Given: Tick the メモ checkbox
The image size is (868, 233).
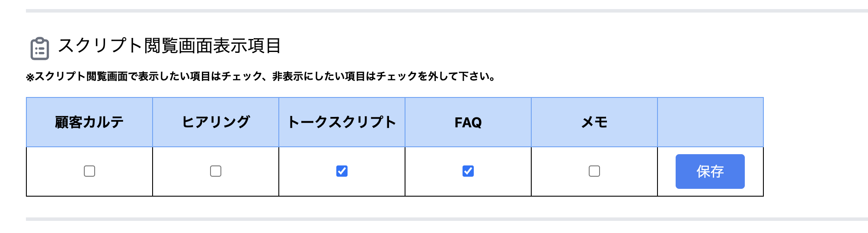Looking at the screenshot, I should pyautogui.click(x=594, y=171).
